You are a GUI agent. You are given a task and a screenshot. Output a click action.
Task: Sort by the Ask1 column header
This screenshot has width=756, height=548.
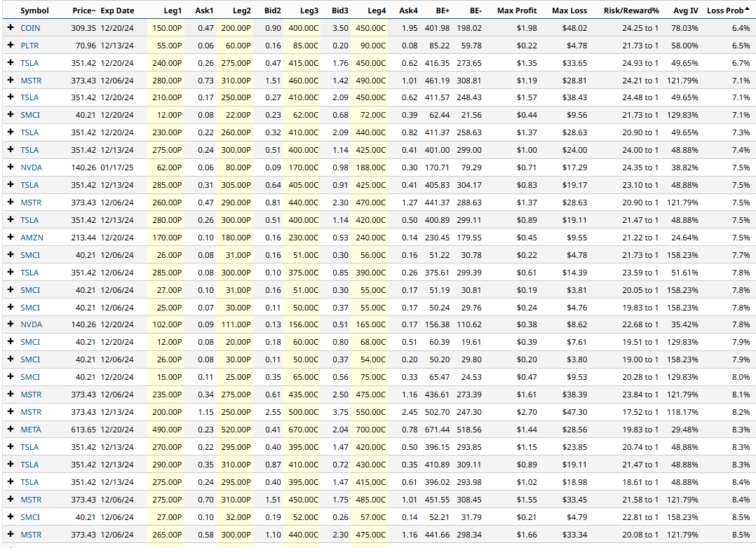point(205,11)
